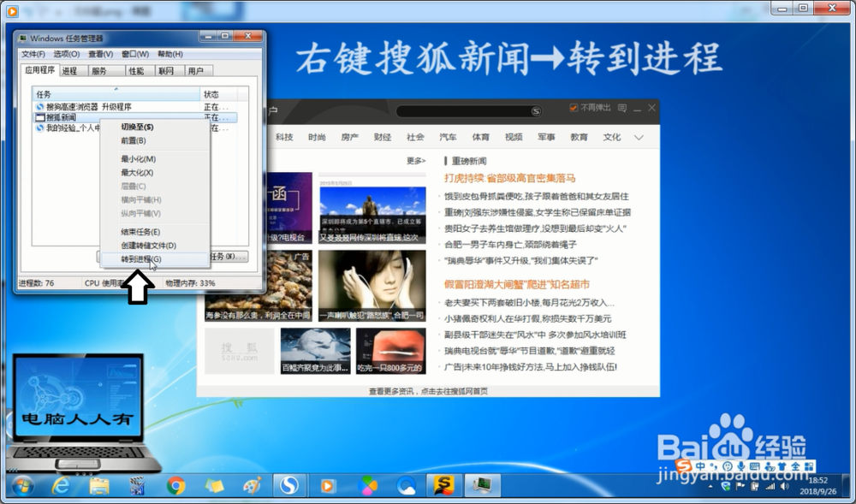Open the 体育 news category
856x504 pixels.
(x=481, y=138)
